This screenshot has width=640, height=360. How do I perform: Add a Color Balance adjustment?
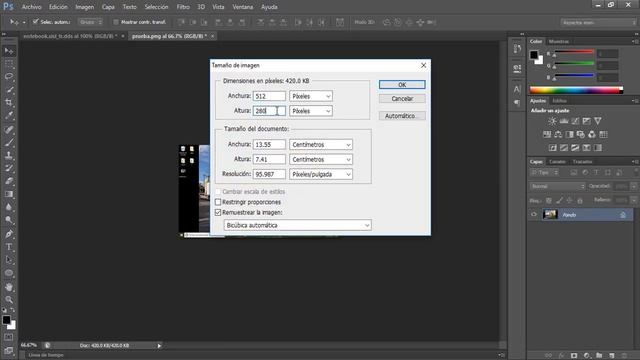(558, 134)
